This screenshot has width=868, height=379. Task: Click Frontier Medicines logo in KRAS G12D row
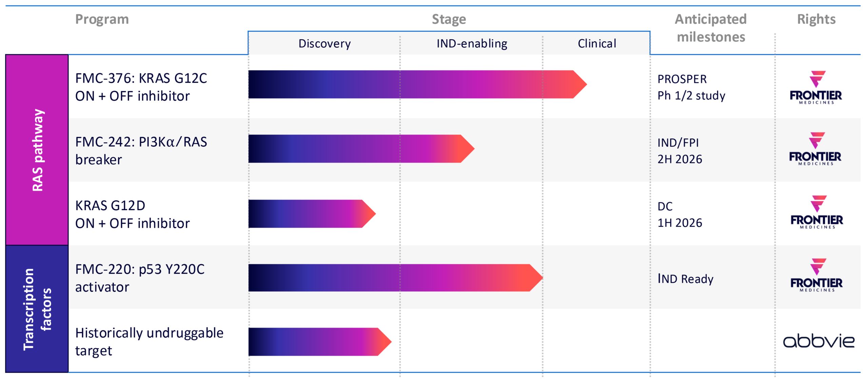tap(816, 212)
